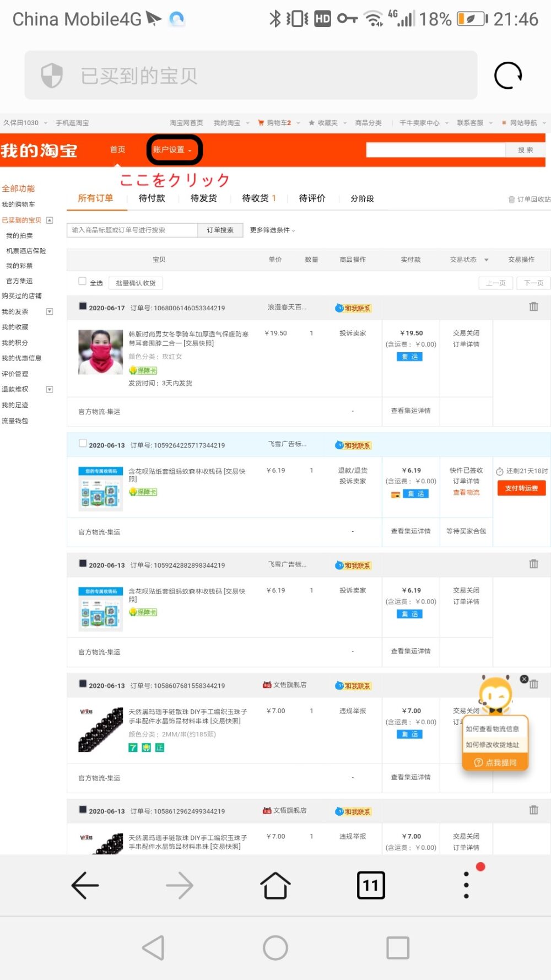
Task: Click 查看物流 for the signed order
Action: point(466,492)
